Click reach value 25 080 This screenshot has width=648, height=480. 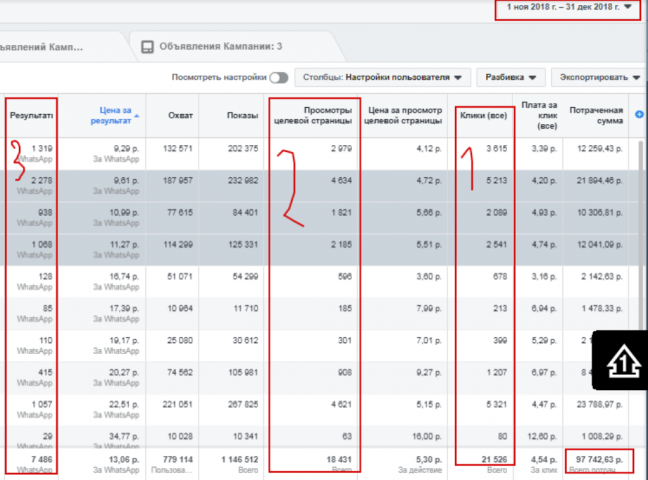point(180,340)
